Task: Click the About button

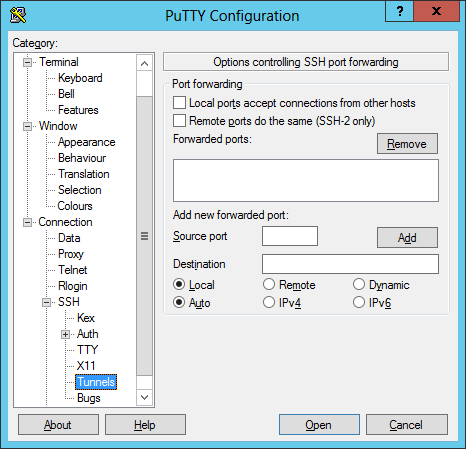Action: click(58, 425)
